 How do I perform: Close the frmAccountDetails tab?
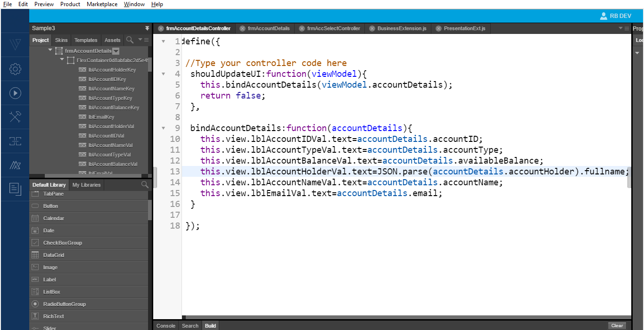tap(243, 28)
